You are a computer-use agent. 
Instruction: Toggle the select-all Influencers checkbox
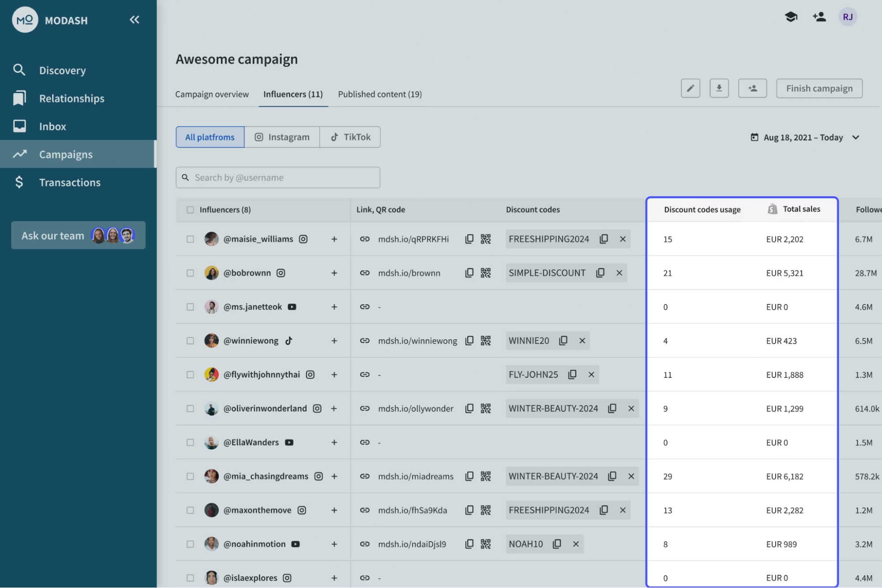click(x=190, y=210)
